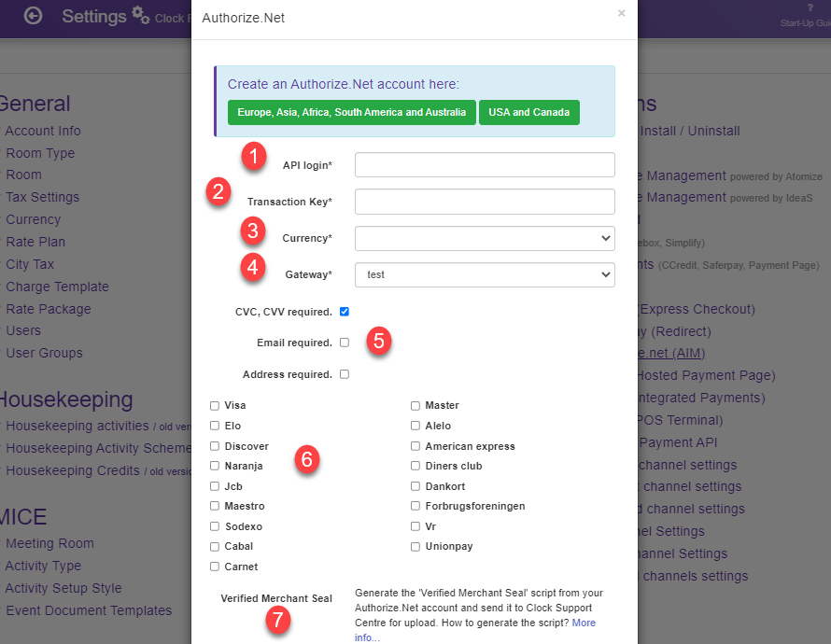Click the red number 7 marker near Verified Merchant Seal
This screenshot has width=831, height=644.
(277, 621)
